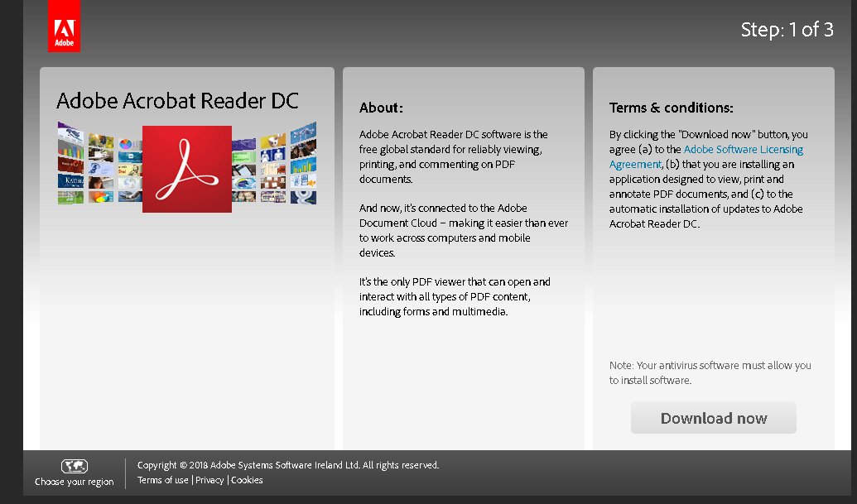The image size is (857, 504).
Task: Click the thumbnail collage left of PDF icon
Action: [x=99, y=164]
